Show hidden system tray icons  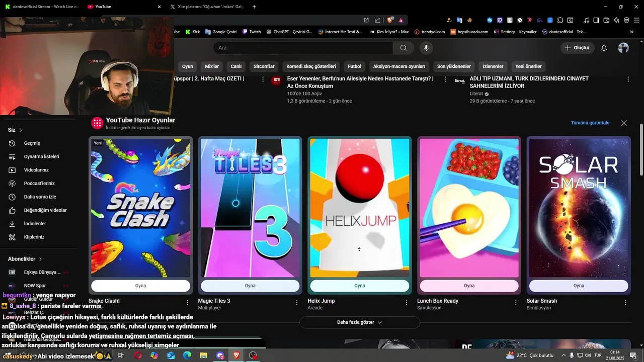(x=563, y=355)
